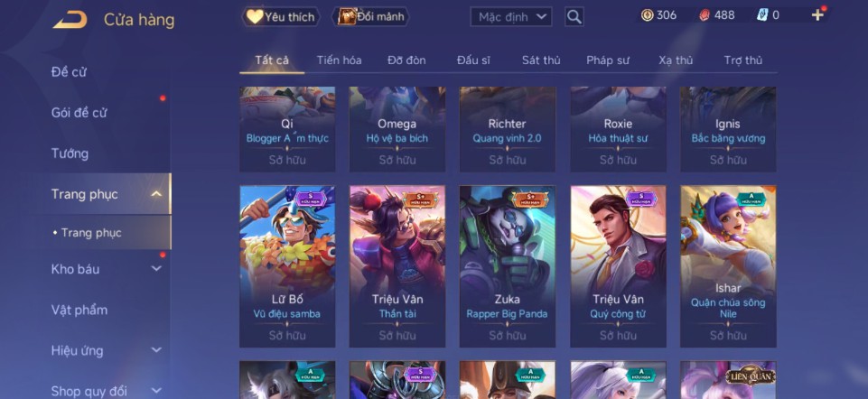The width and height of the screenshot is (868, 399).
Task: Select the Pháp sư filter tab
Action: (x=608, y=60)
